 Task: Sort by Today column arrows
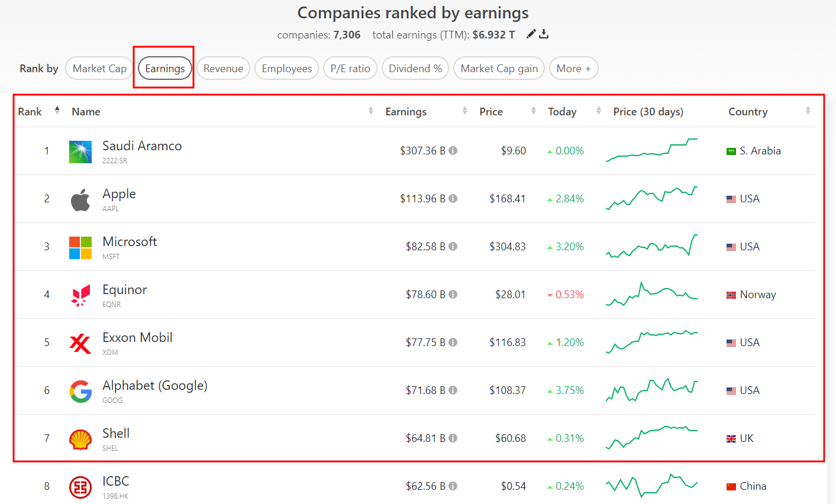coord(599,111)
